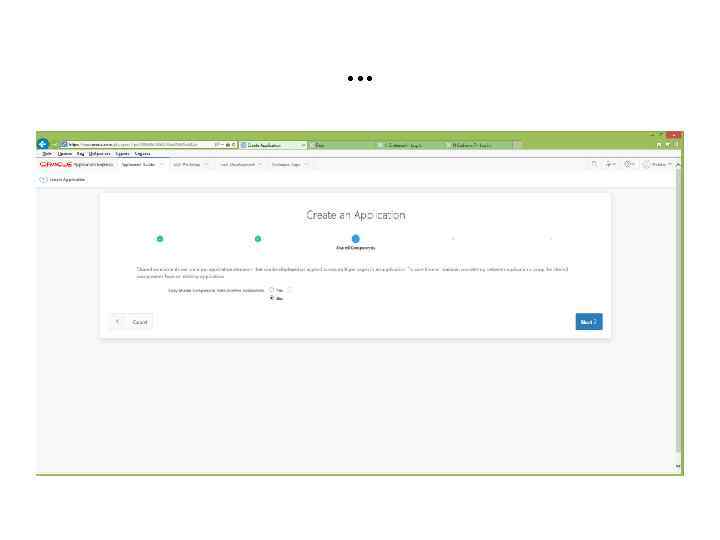Open the third item in the browser menu bar

[x=81, y=154]
